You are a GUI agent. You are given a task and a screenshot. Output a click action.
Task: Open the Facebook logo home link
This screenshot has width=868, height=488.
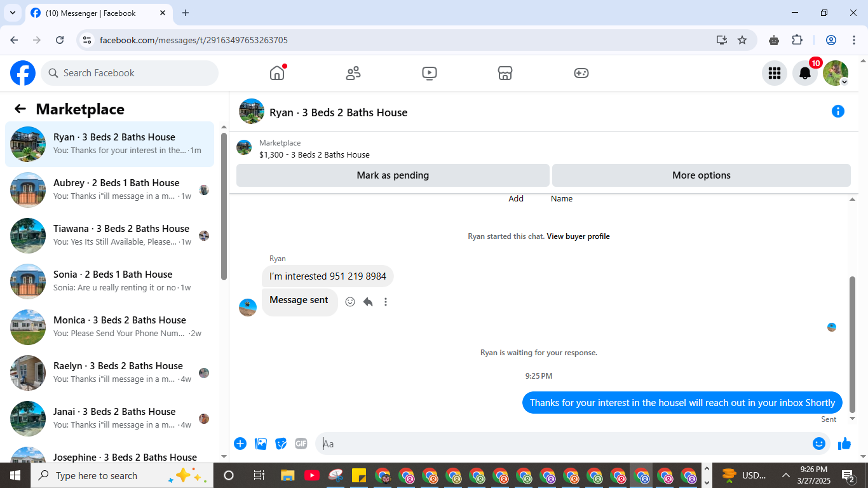pos(23,73)
